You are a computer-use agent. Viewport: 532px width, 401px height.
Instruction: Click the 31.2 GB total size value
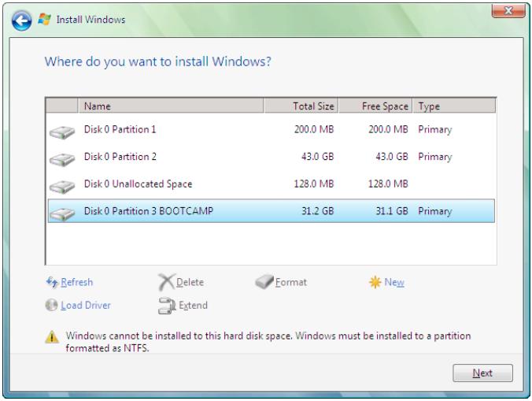[x=318, y=211]
